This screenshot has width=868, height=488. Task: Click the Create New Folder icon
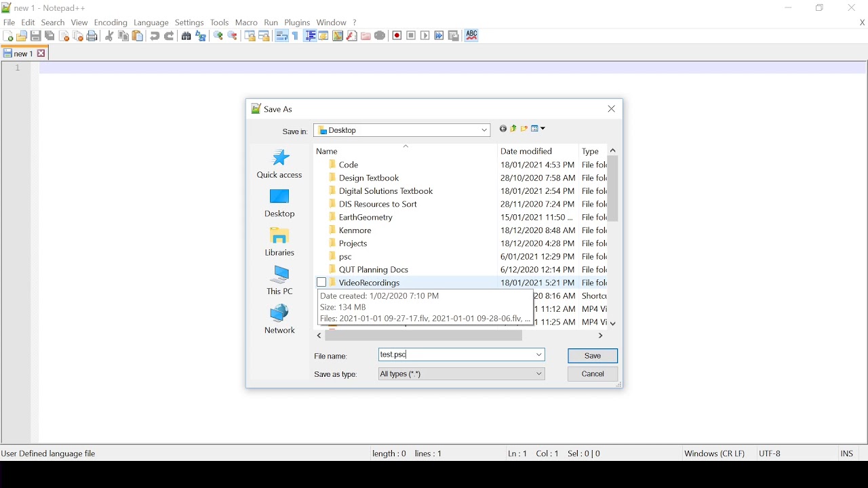[524, 129]
